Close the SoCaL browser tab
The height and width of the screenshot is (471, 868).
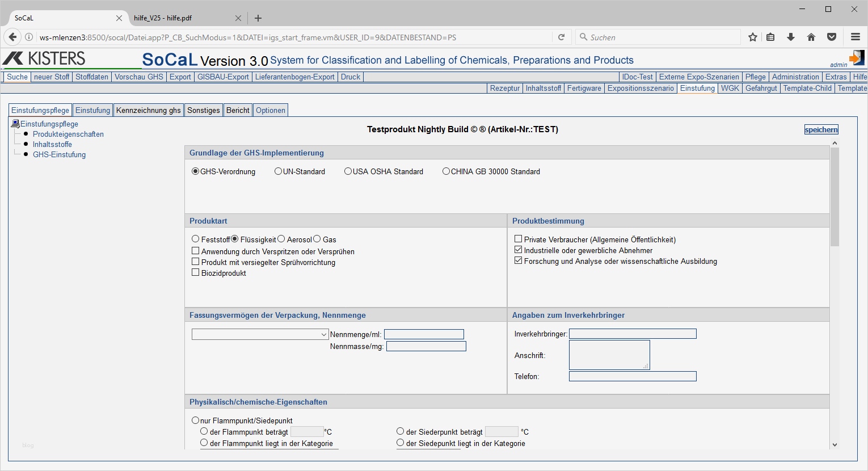coord(119,18)
